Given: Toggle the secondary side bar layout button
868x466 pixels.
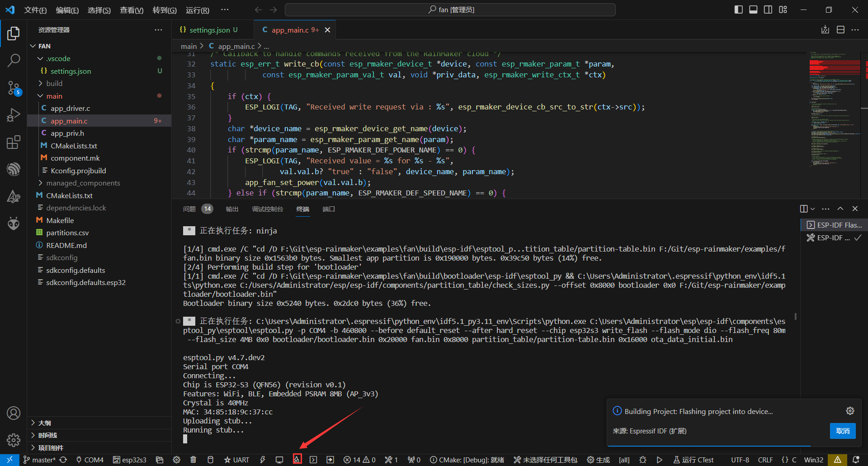Looking at the screenshot, I should coord(768,10).
